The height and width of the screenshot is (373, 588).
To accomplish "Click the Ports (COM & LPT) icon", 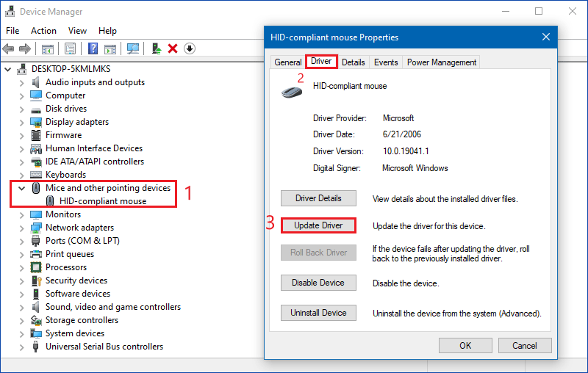I will pyautogui.click(x=36, y=241).
